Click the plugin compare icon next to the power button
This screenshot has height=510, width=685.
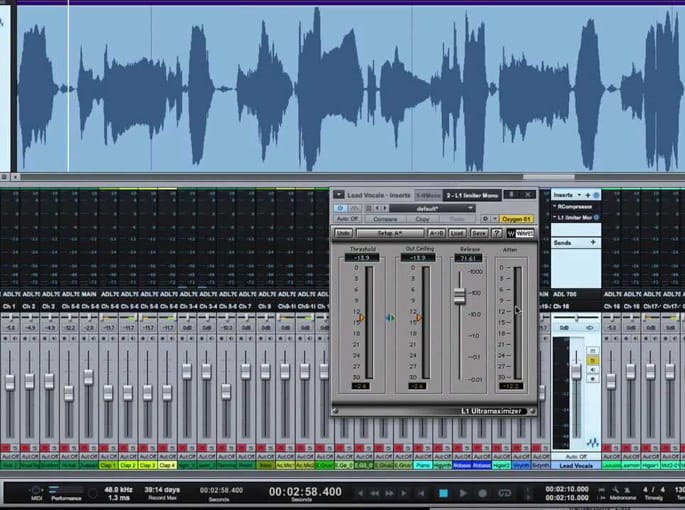354,208
